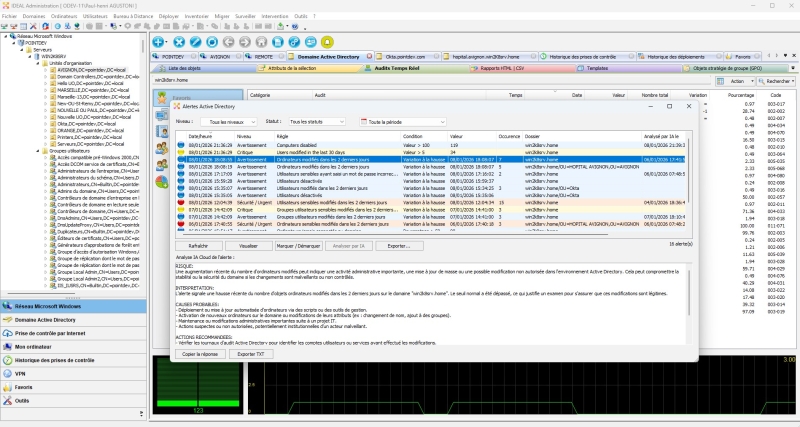This screenshot has width=800, height=427.
Task: Click the Exporter TXT button
Action: pyautogui.click(x=249, y=354)
